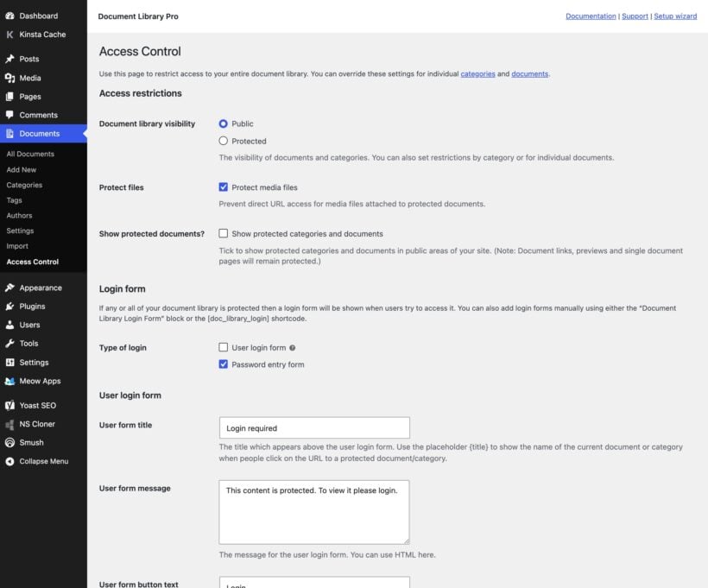Click Collapse Menu label
Image resolution: width=708 pixels, height=588 pixels.
pyautogui.click(x=44, y=461)
